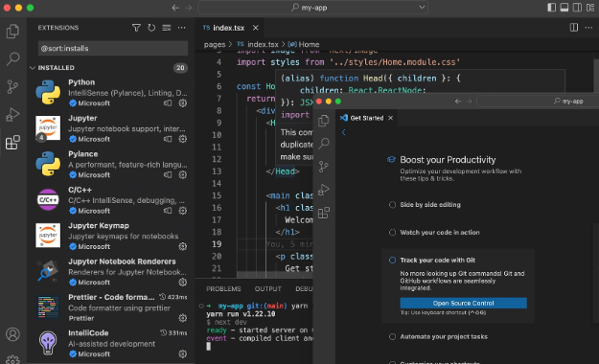Switch to PROBLEMS panel tab
This screenshot has width=599, height=364.
tap(223, 288)
